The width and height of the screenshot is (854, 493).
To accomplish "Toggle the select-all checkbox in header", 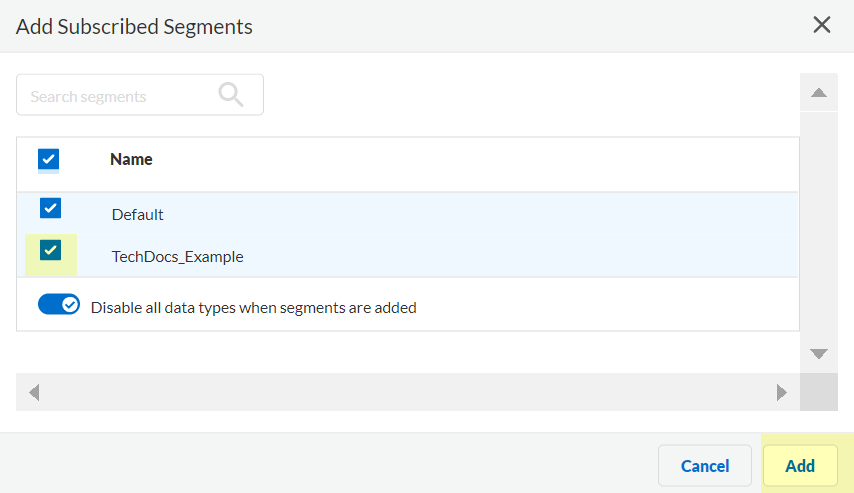I will [x=48, y=159].
